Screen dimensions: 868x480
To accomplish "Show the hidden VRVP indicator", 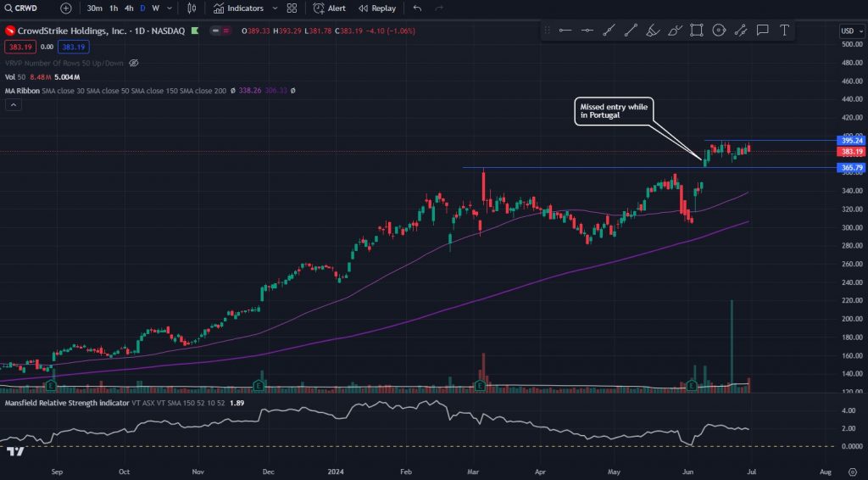I will point(133,63).
